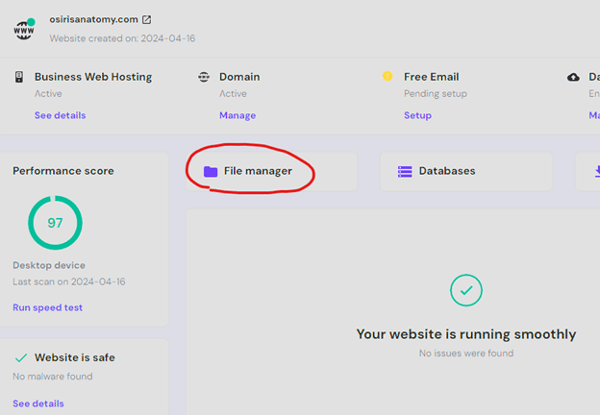Click the Business Web Hosting server icon
This screenshot has height=415, width=600.
19,77
